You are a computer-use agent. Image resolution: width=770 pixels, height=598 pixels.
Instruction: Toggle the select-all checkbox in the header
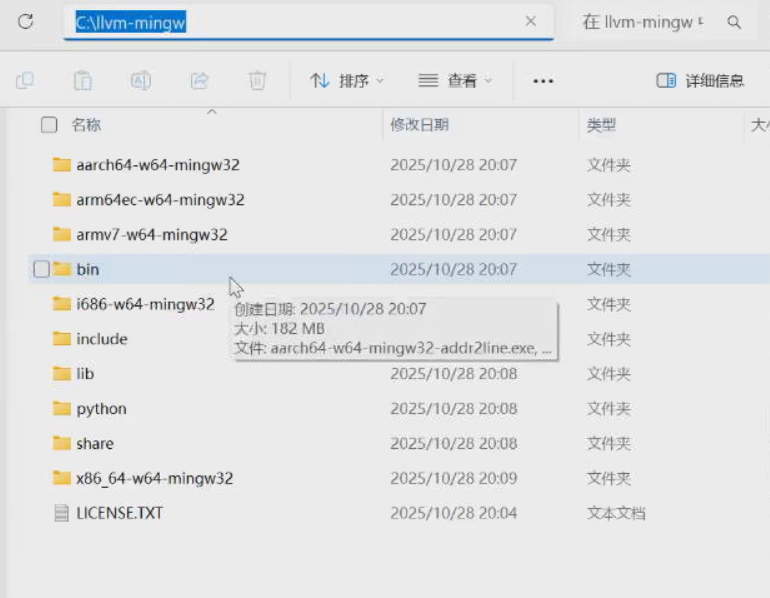pos(48,125)
